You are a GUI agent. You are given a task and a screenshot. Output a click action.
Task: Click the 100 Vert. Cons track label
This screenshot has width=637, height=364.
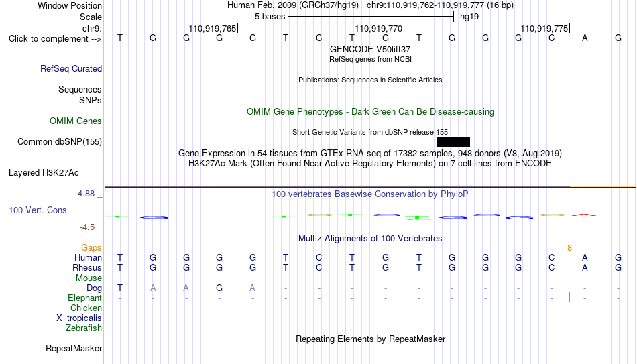tap(38, 210)
